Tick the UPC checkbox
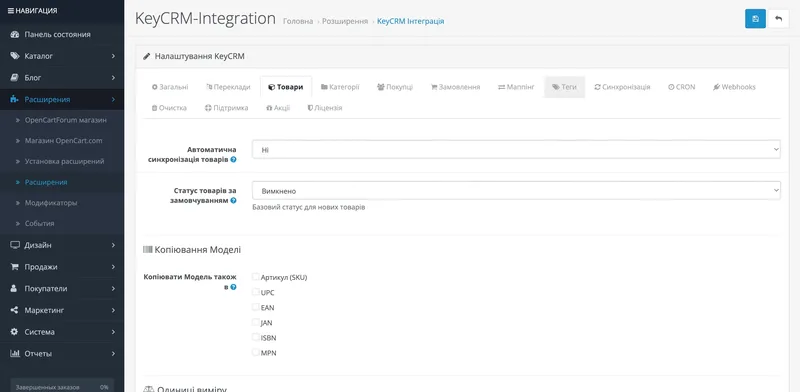The image size is (800, 392). (x=256, y=292)
